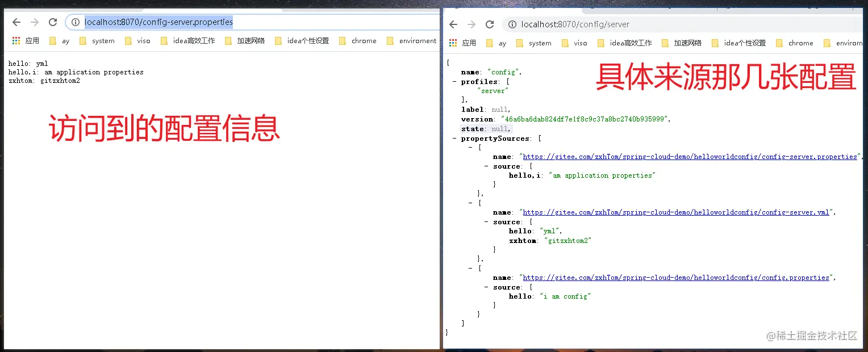The width and height of the screenshot is (868, 352).
Task: Click "am application properties" value in JSON
Action: coord(602,176)
